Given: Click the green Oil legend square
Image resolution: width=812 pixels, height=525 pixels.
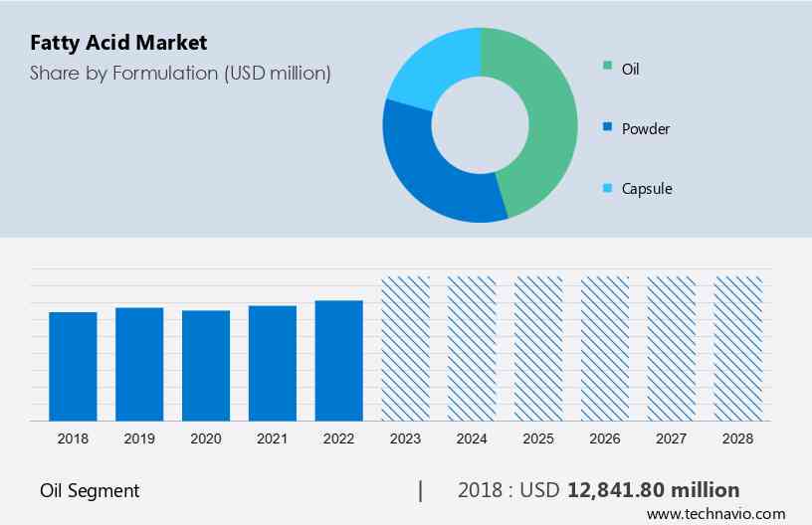Looking at the screenshot, I should [x=607, y=69].
